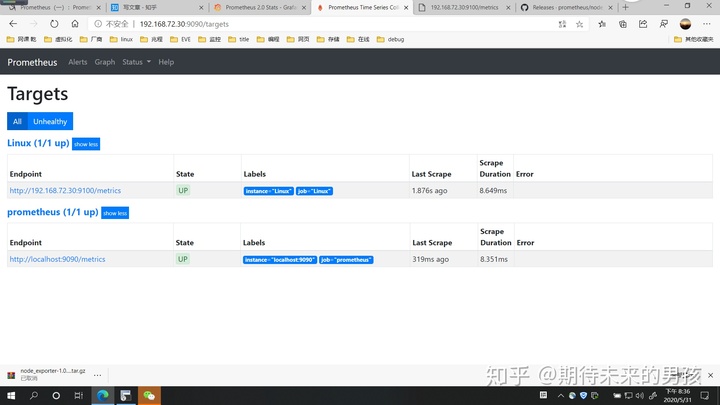Open Cortana circle in taskbar

pyautogui.click(x=56, y=395)
